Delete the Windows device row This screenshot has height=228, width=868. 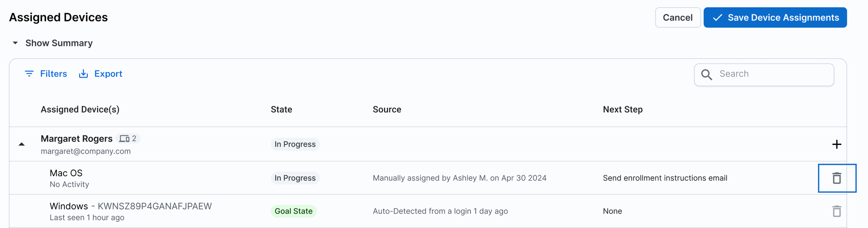tap(836, 211)
